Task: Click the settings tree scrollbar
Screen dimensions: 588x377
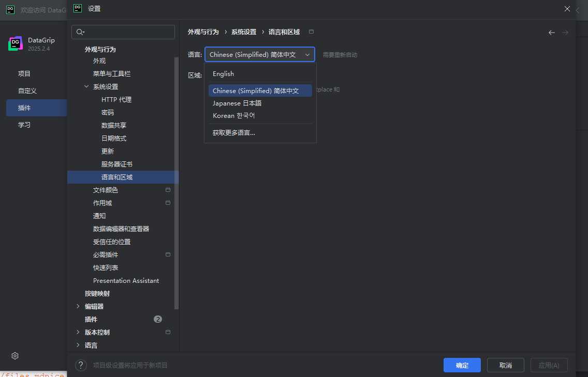Action: 177,184
